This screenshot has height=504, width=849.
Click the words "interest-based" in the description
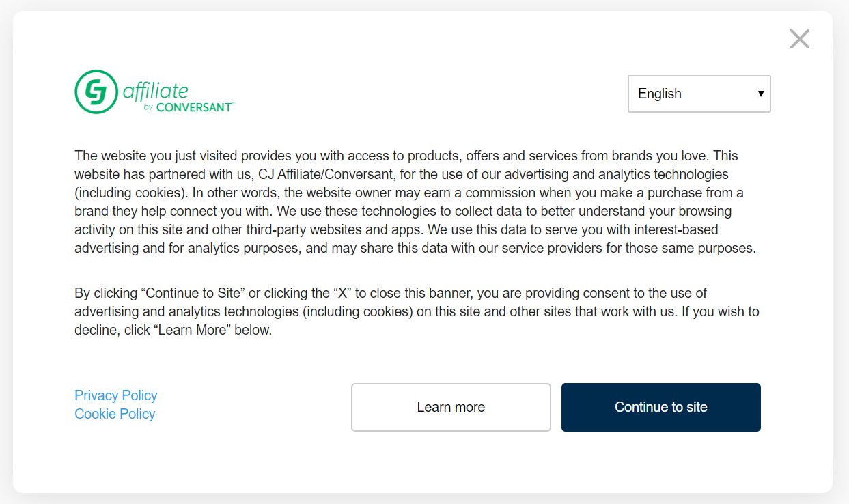(x=678, y=229)
